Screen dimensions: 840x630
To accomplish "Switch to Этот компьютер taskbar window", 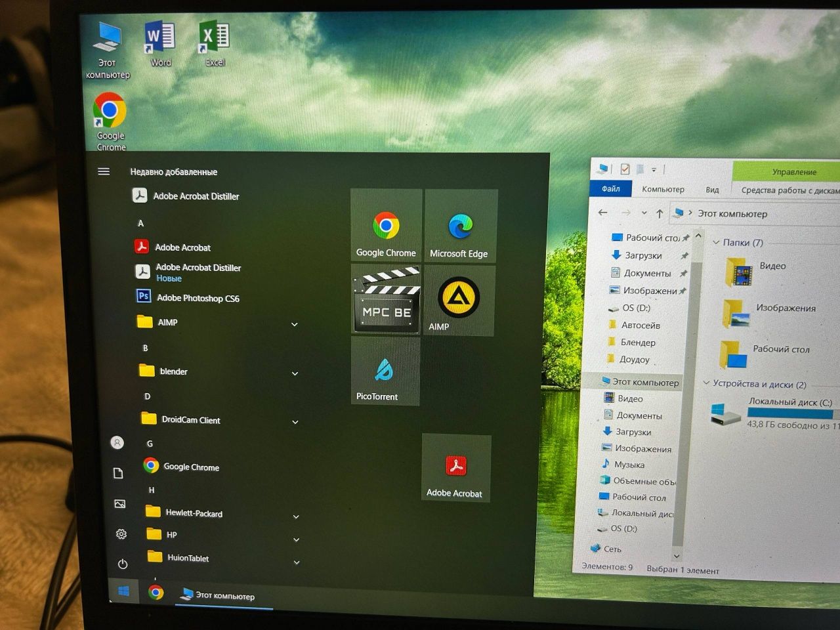I will pyautogui.click(x=224, y=596).
